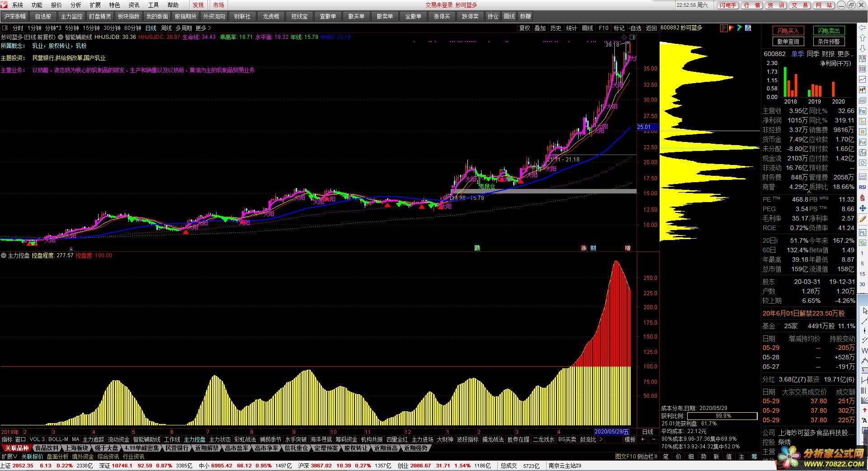Viewport: 868px width, 471px height.
Task: Click the 上证 2852.35 index in status bar
Action: tap(17, 466)
